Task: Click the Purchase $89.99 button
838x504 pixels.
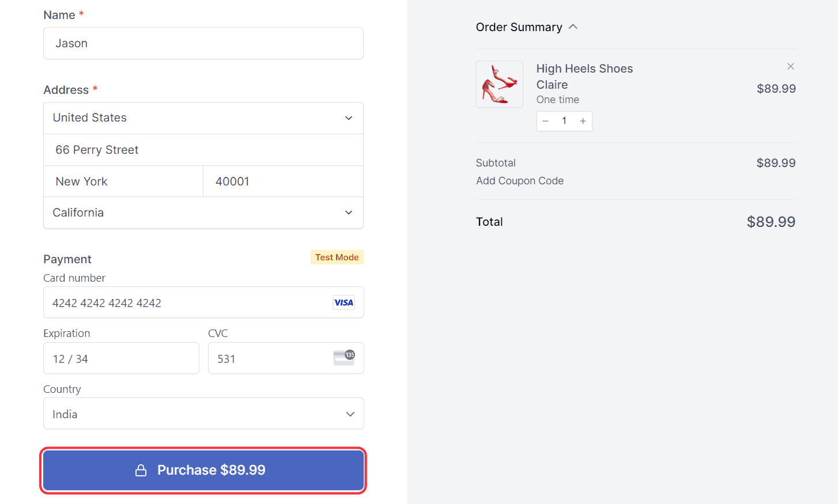Action: pyautogui.click(x=203, y=470)
